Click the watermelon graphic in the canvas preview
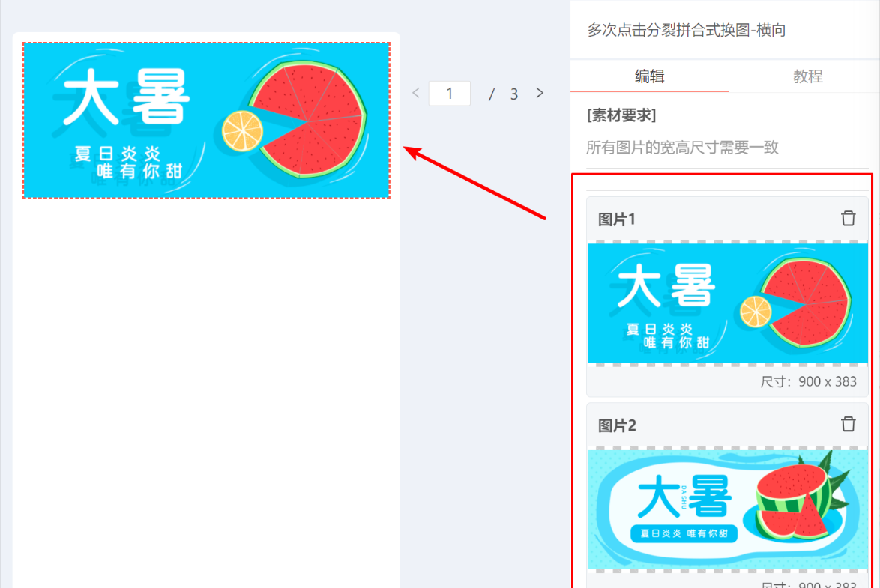This screenshot has width=880, height=588. point(307,119)
